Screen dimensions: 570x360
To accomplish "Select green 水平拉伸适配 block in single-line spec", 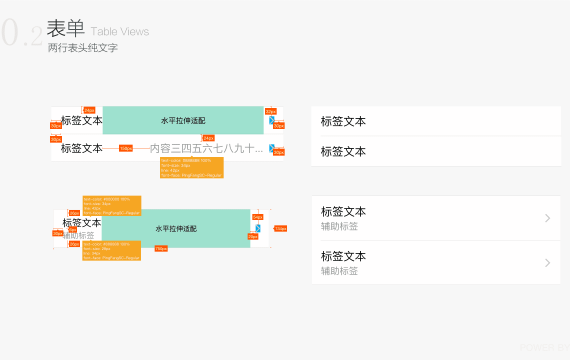I will (183, 120).
